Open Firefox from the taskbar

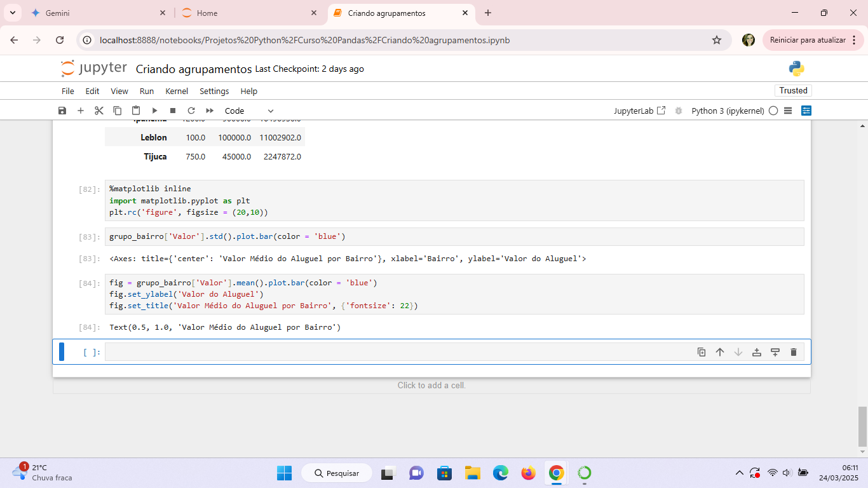(528, 473)
